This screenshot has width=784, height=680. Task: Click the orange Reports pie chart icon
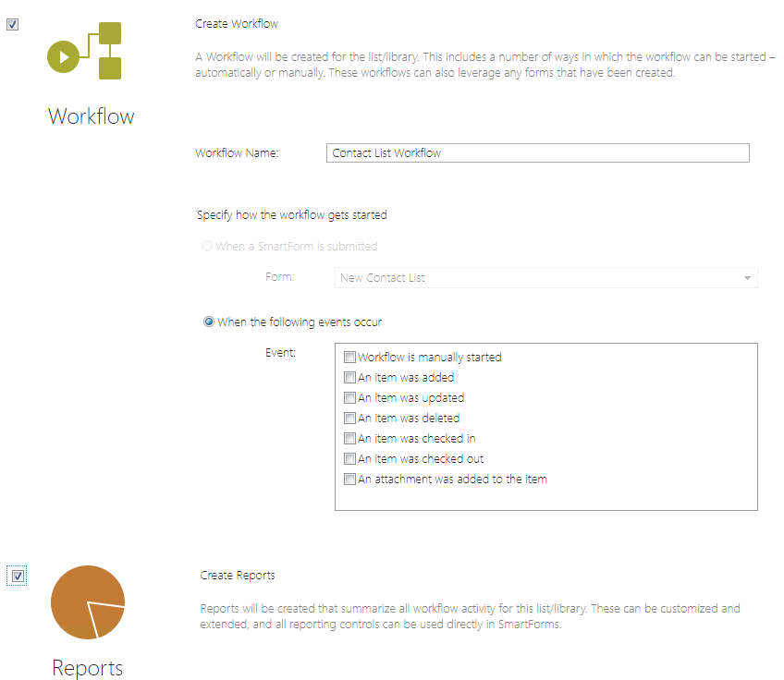click(88, 602)
